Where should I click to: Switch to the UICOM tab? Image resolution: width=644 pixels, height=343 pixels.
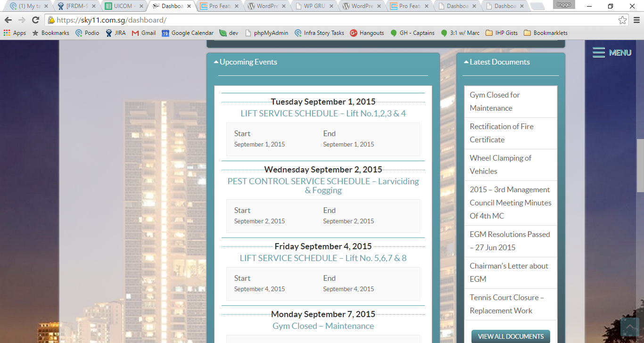pyautogui.click(x=124, y=7)
